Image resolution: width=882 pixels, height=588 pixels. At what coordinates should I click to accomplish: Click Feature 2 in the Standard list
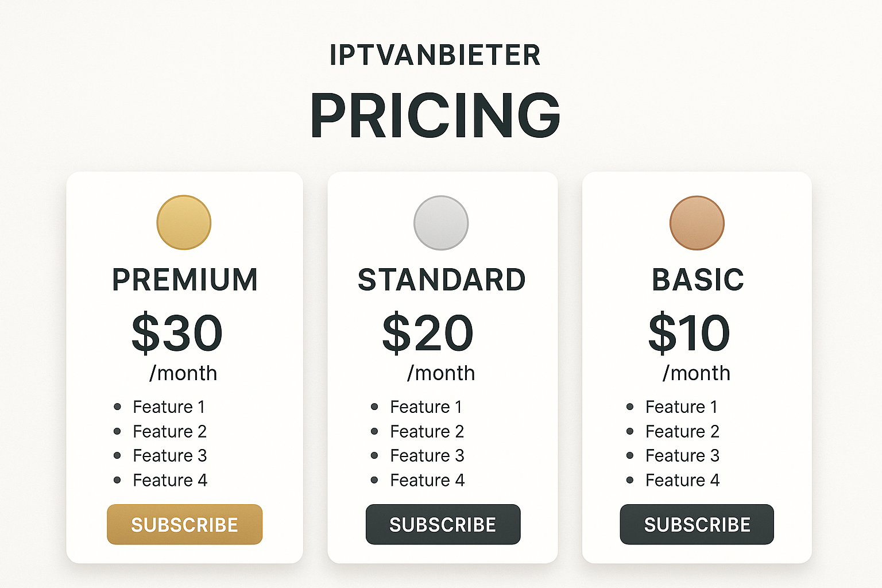click(427, 431)
